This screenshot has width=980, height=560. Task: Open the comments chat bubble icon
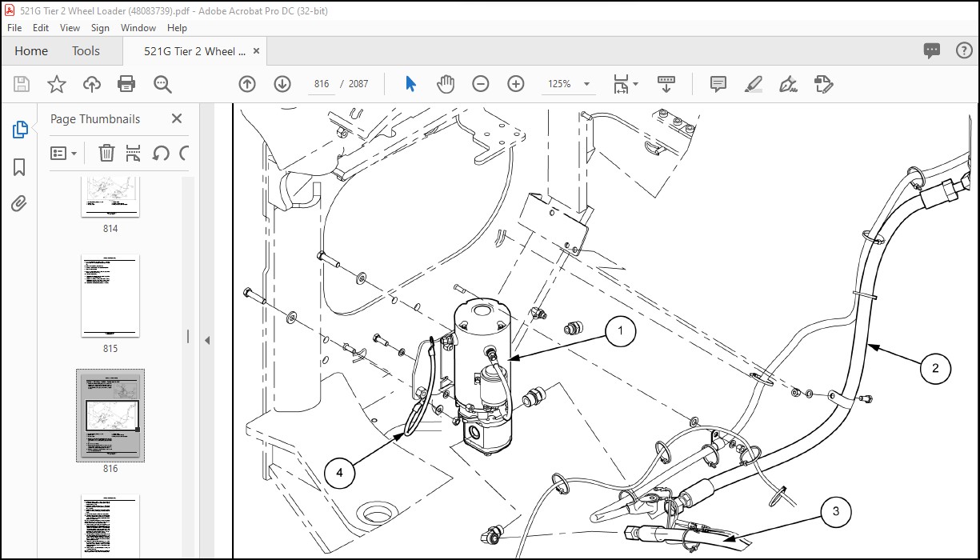pos(932,50)
